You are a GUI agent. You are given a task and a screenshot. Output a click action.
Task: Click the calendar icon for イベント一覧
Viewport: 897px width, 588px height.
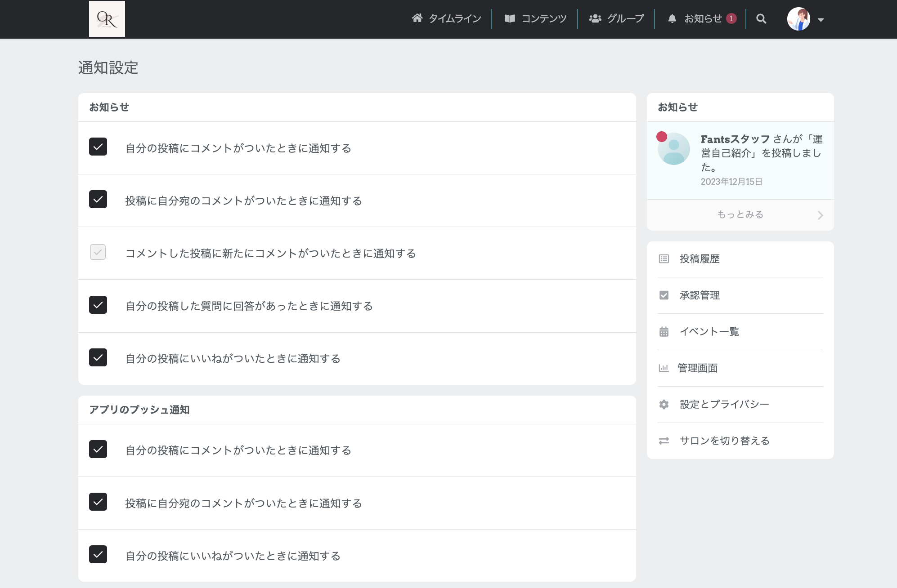click(x=664, y=332)
